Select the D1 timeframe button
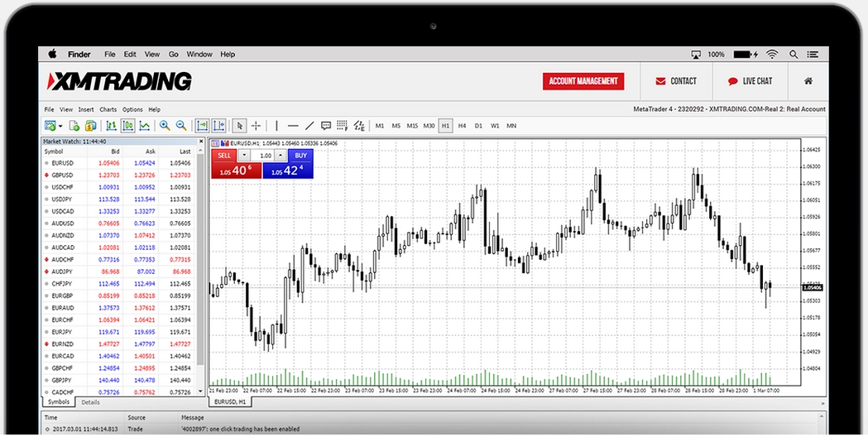Screen dimensions: 868x442 point(478,126)
